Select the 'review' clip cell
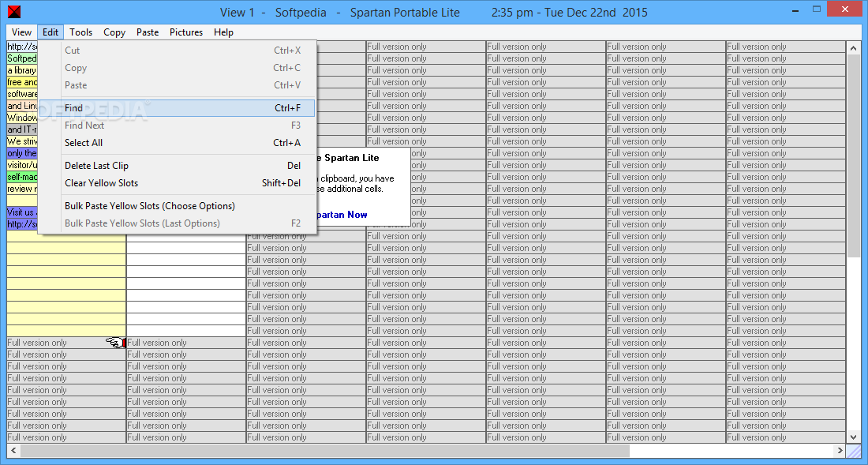The height and width of the screenshot is (465, 868). click(x=22, y=189)
